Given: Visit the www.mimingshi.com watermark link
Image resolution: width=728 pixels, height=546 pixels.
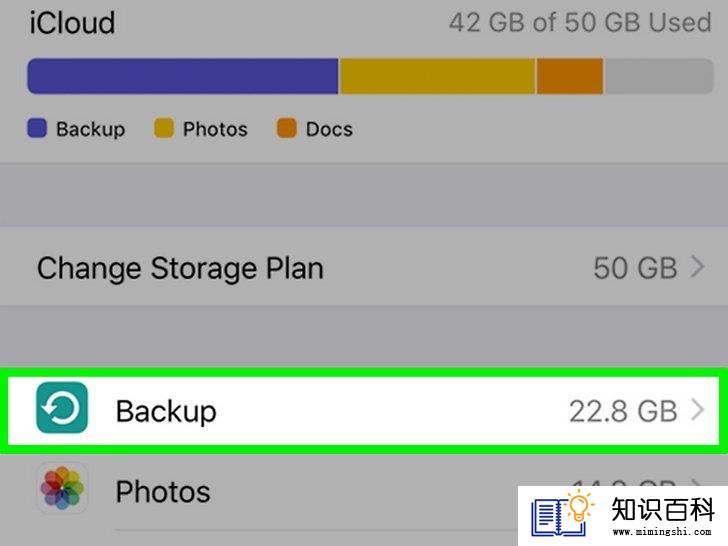Looking at the screenshot, I should point(662,532).
